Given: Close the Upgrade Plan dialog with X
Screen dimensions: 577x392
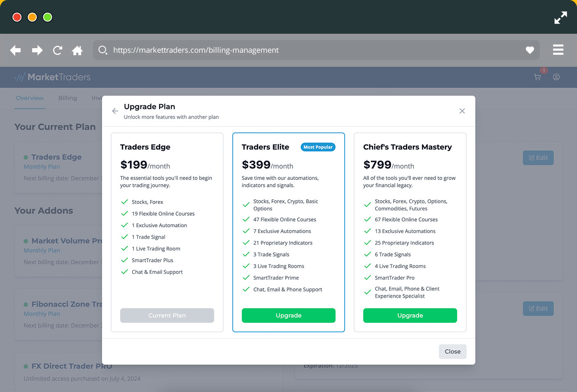Looking at the screenshot, I should pos(462,111).
